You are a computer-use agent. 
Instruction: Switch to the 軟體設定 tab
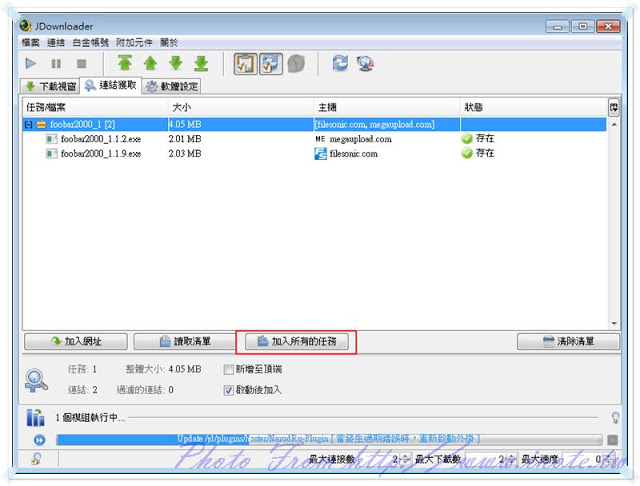(171, 86)
